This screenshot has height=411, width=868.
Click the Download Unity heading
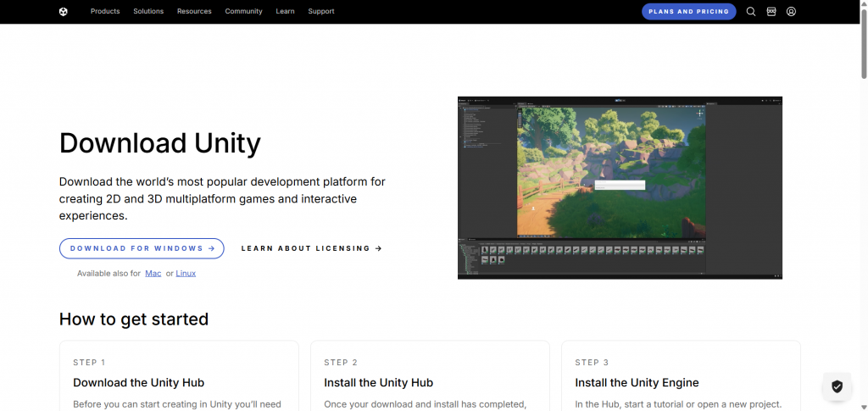tap(160, 143)
